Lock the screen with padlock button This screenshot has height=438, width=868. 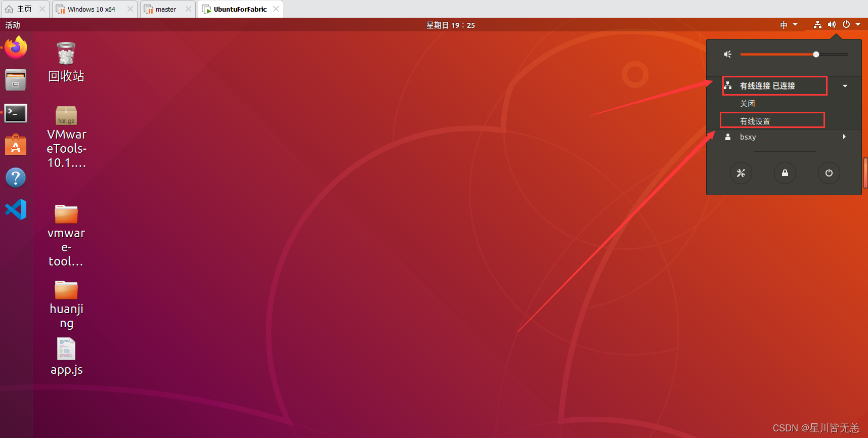pyautogui.click(x=785, y=173)
